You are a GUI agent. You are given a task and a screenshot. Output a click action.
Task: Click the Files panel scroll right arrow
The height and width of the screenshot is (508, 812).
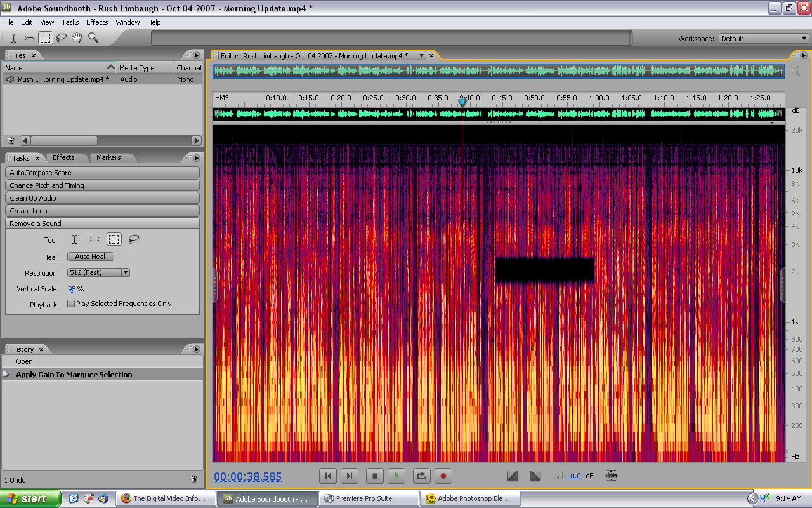tap(196, 140)
